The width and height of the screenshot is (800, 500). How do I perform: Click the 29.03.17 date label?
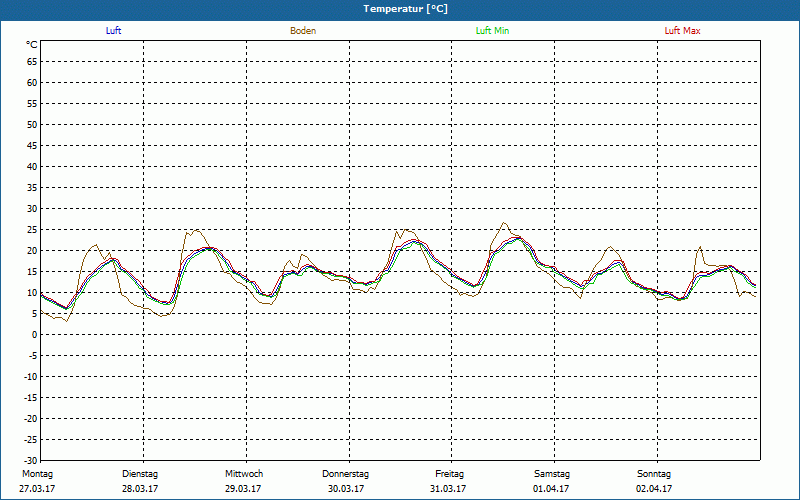(x=243, y=489)
